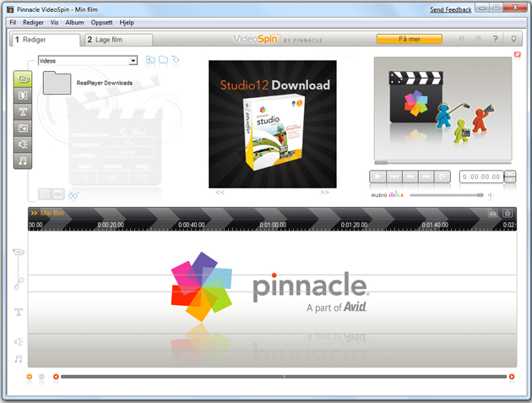Mute preview audio speaker icon

[x=491, y=195]
